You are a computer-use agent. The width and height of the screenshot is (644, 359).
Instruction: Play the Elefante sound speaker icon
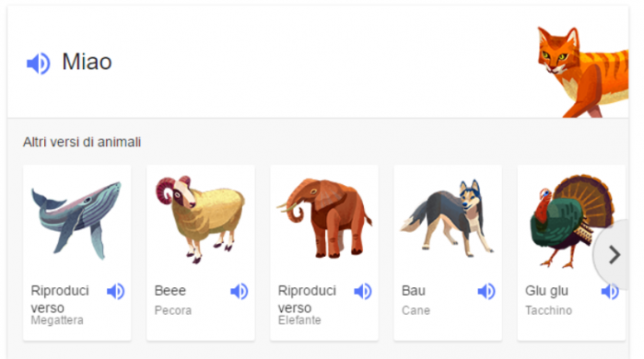point(363,291)
